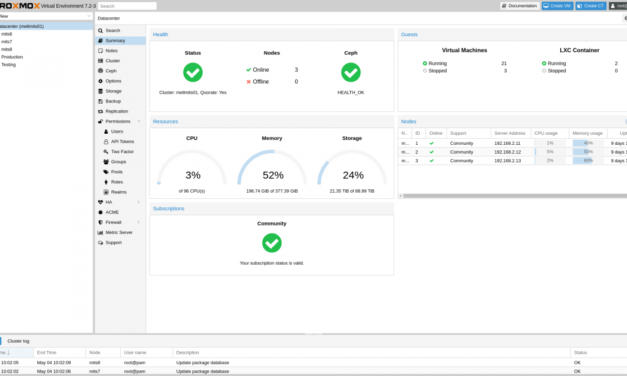627x376 pixels.
Task: Click the Create VM button
Action: (557, 6)
